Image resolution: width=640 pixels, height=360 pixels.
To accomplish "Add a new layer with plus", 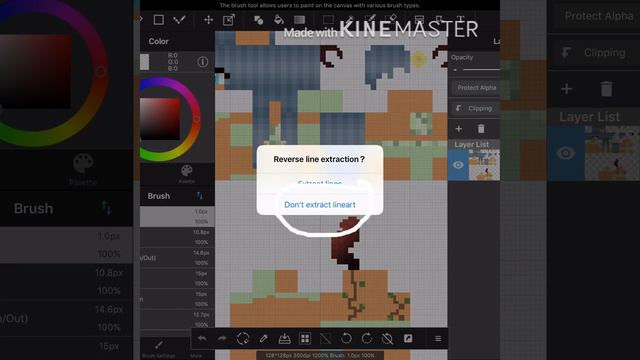I will coord(459,129).
